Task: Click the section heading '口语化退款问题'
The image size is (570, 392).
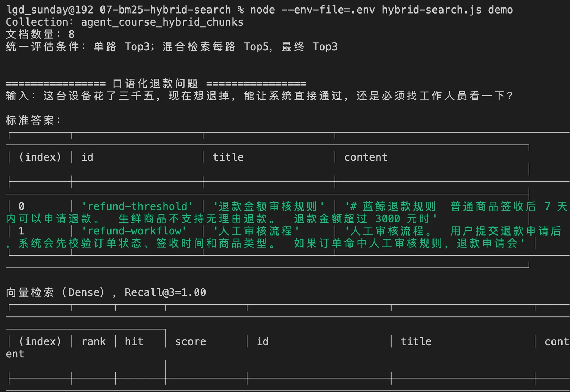Action: (155, 84)
